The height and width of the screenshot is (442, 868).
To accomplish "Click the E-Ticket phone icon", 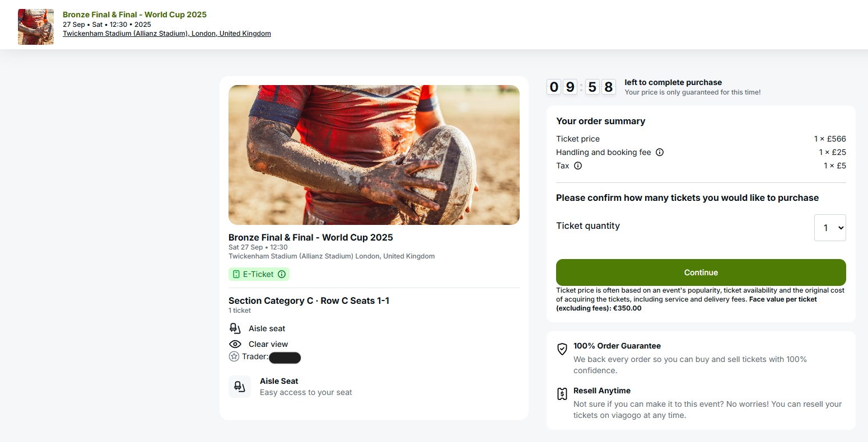I will click(236, 274).
